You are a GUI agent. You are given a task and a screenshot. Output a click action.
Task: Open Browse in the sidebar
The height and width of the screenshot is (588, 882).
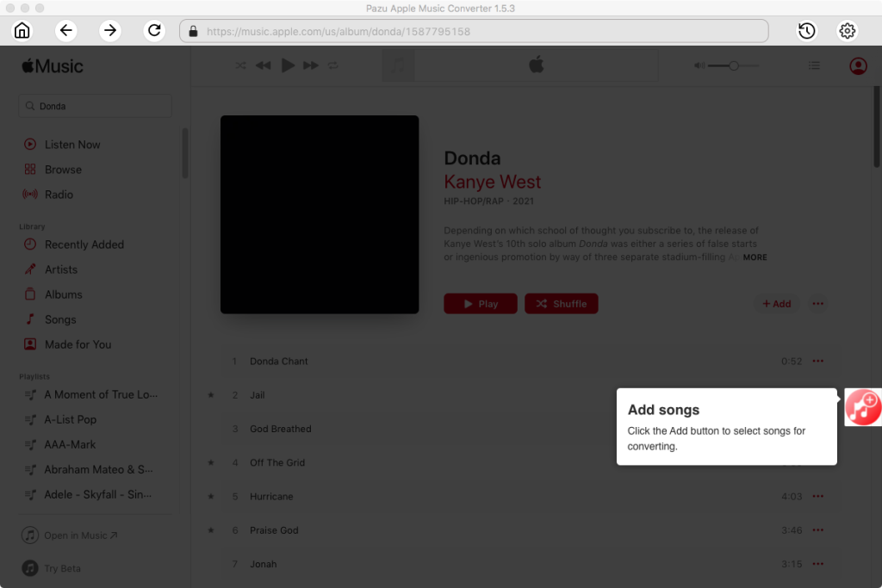(x=63, y=170)
